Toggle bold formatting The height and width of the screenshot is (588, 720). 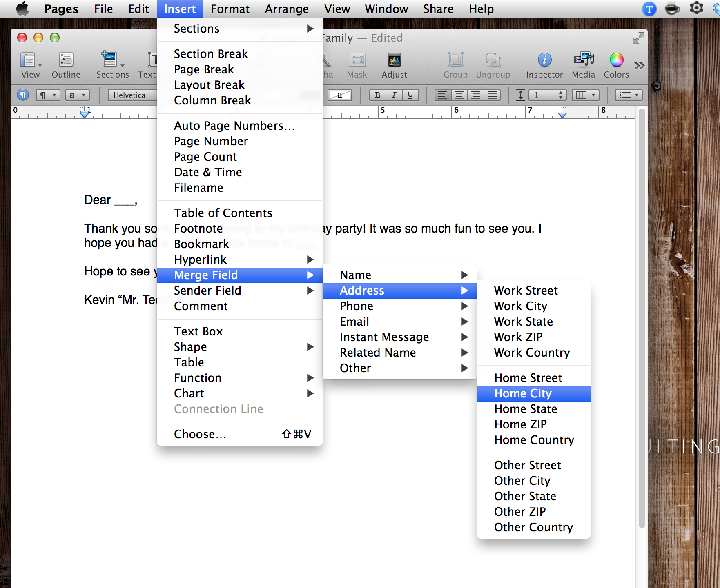tap(378, 95)
